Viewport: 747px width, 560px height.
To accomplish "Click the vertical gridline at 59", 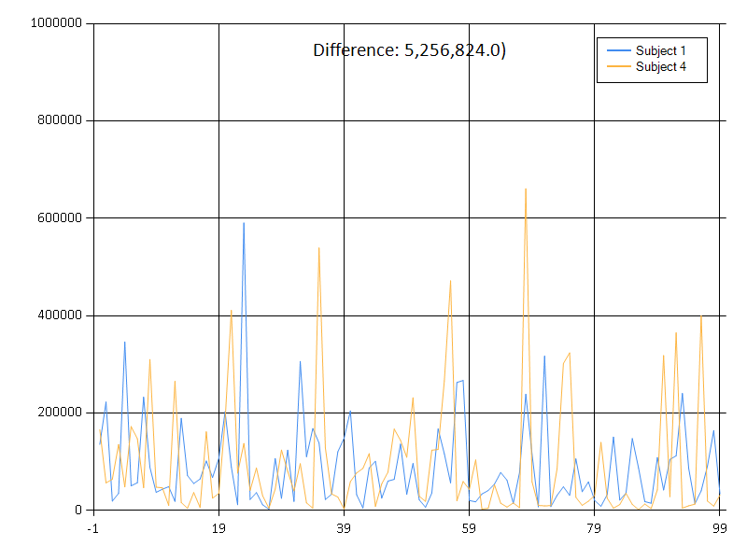I will point(470,280).
